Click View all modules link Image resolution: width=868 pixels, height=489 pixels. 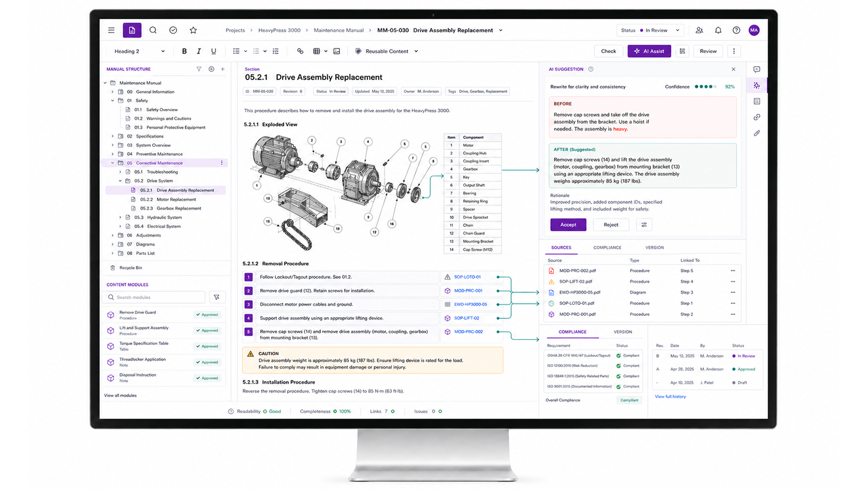tap(120, 395)
